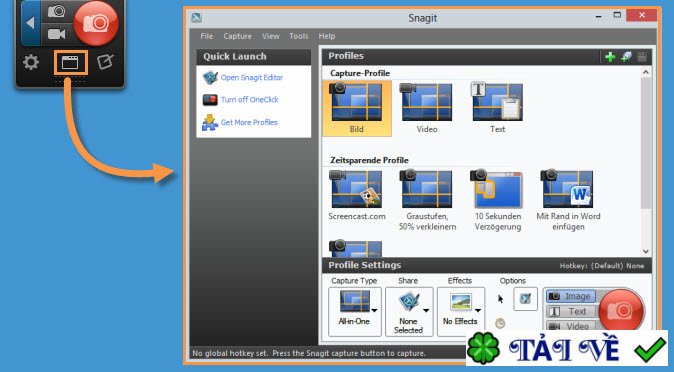Open the Help menu
Image resolution: width=674 pixels, height=372 pixels.
point(327,36)
